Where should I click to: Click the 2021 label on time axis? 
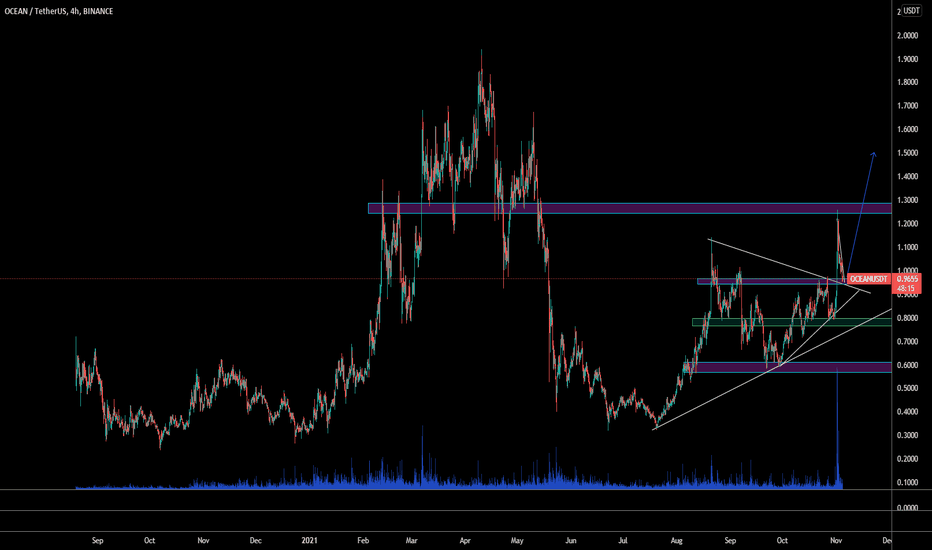(309, 540)
